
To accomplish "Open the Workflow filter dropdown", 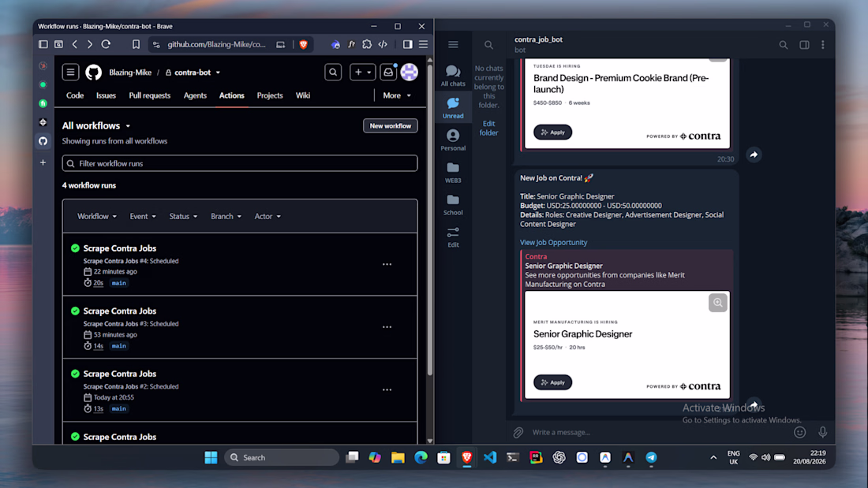I will [97, 216].
